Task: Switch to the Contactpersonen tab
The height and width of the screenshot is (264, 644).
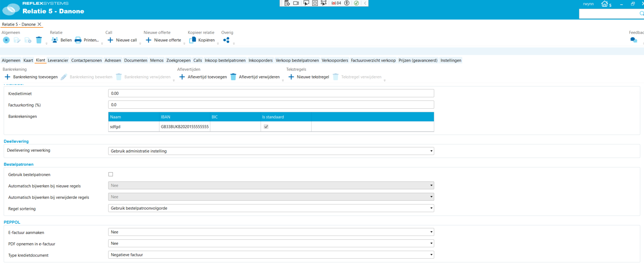Action: pos(86,61)
